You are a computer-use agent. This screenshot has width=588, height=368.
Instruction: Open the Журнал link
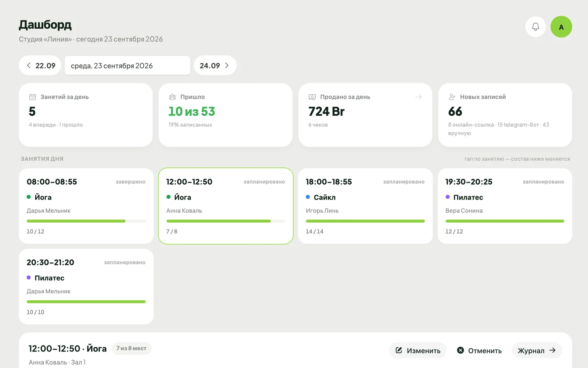click(x=537, y=350)
